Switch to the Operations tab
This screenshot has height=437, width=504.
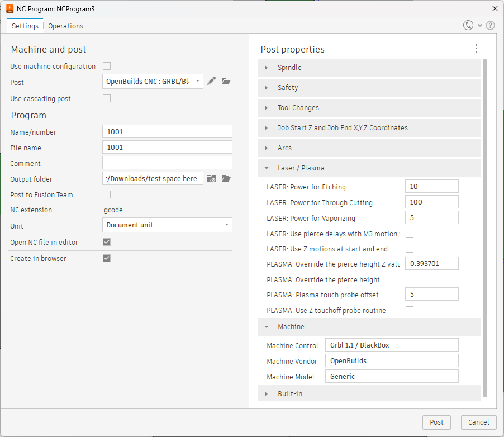click(65, 26)
